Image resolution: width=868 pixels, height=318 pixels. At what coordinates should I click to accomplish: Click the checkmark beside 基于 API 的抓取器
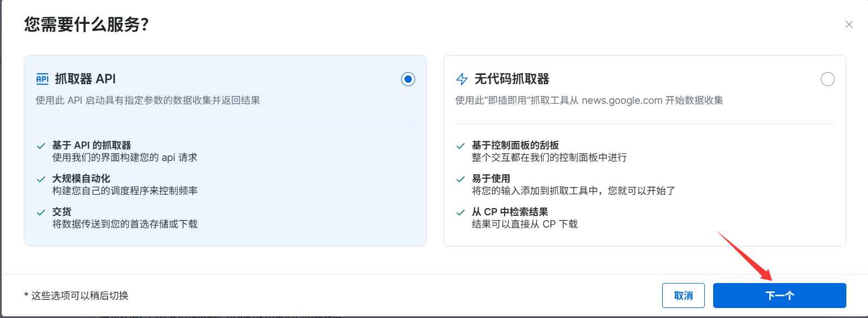pos(41,146)
